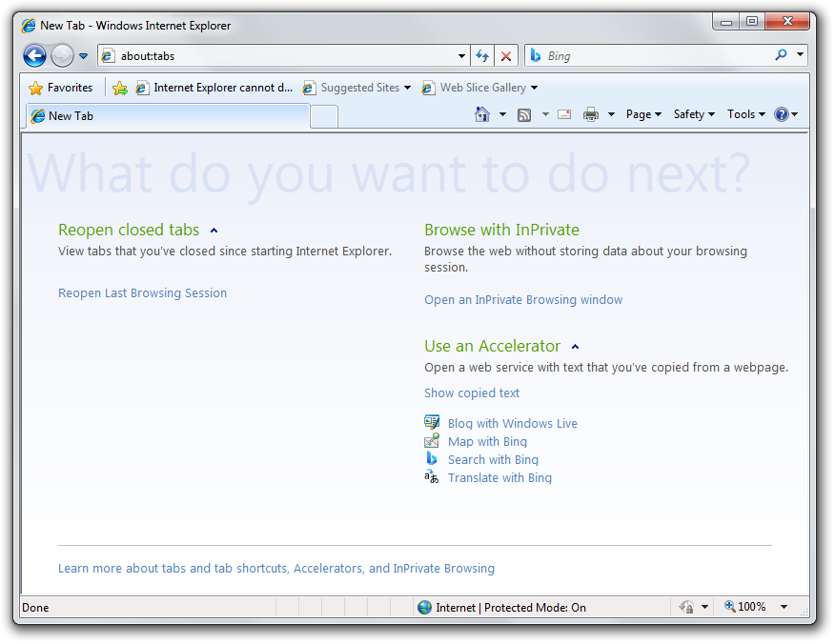
Task: Click the Forward navigation arrow
Action: (62, 55)
